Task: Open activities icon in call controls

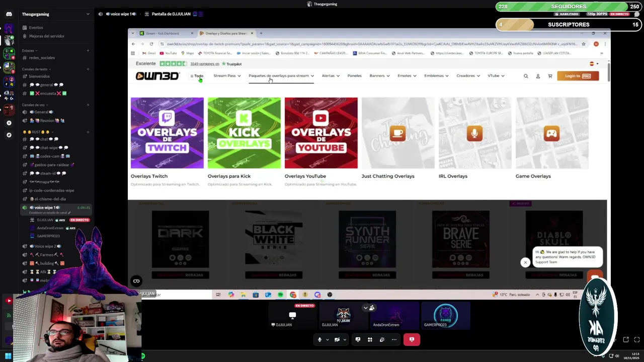Action: pos(370,339)
